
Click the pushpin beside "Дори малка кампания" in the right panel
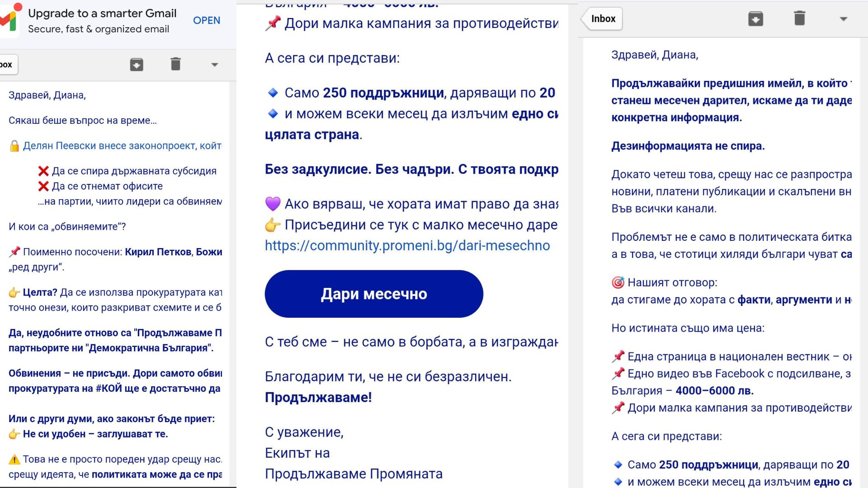(x=618, y=408)
